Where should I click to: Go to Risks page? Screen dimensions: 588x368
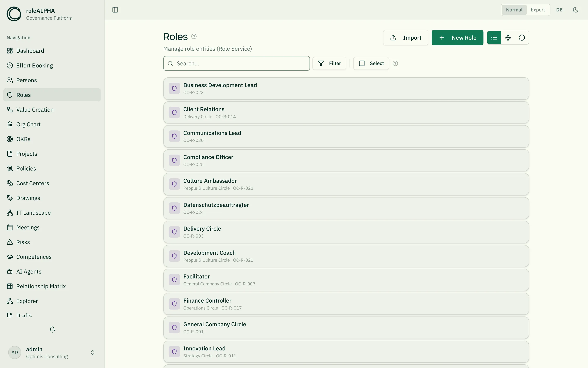(x=52, y=242)
